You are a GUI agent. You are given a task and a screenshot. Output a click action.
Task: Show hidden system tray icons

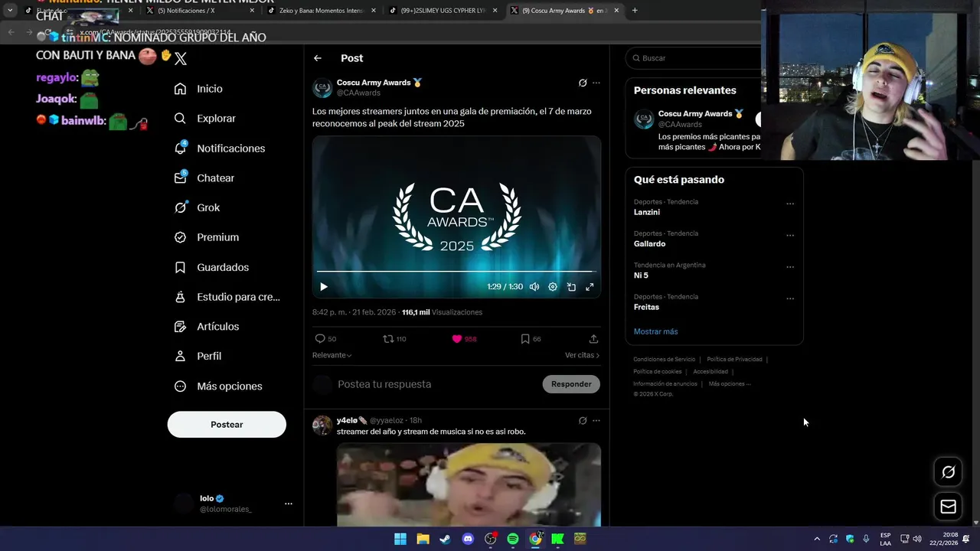(817, 539)
